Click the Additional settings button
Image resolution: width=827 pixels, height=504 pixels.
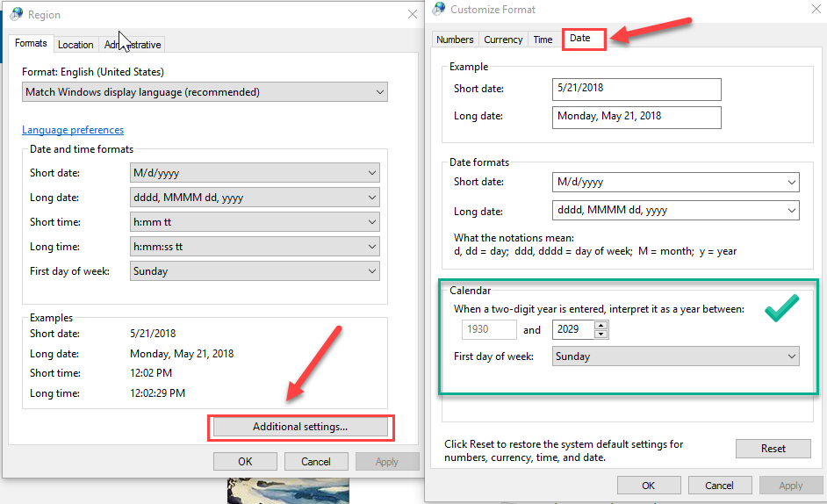coord(300,427)
